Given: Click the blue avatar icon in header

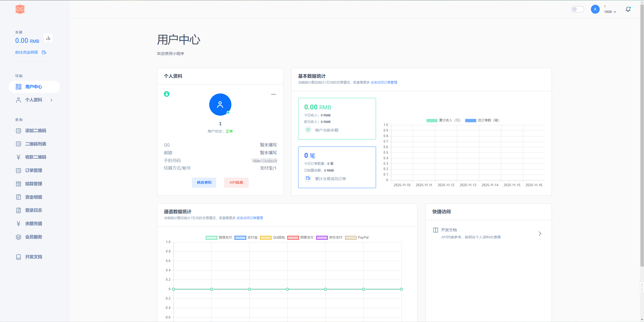Looking at the screenshot, I should pyautogui.click(x=595, y=9).
